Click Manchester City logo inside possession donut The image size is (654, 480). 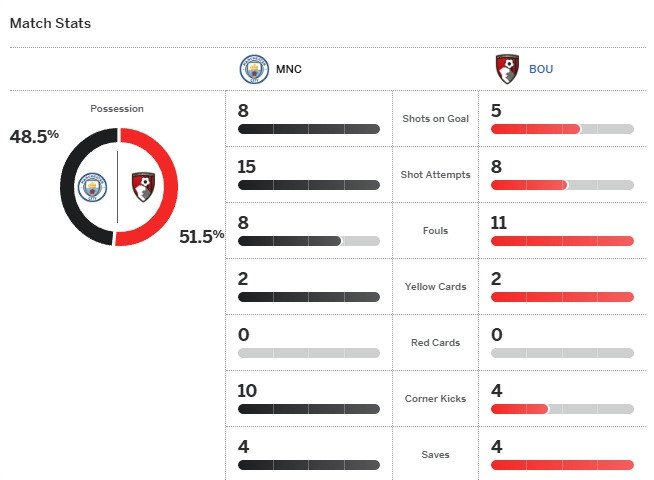pos(92,187)
